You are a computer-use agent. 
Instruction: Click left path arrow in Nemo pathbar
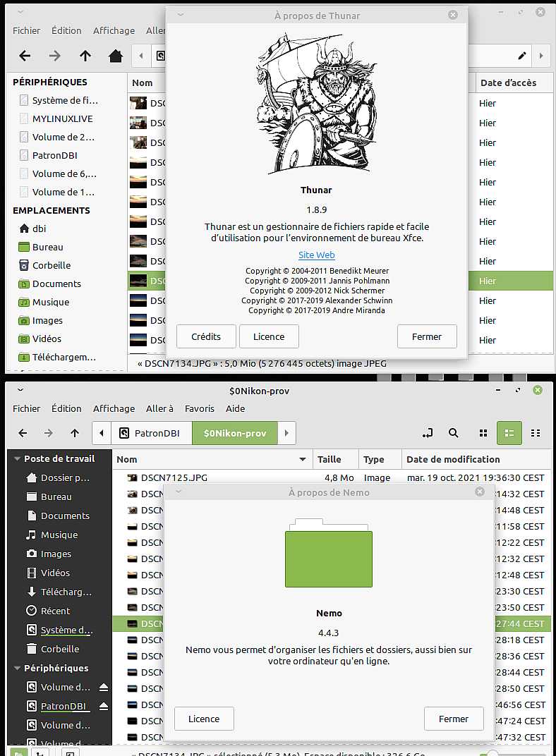(x=102, y=433)
